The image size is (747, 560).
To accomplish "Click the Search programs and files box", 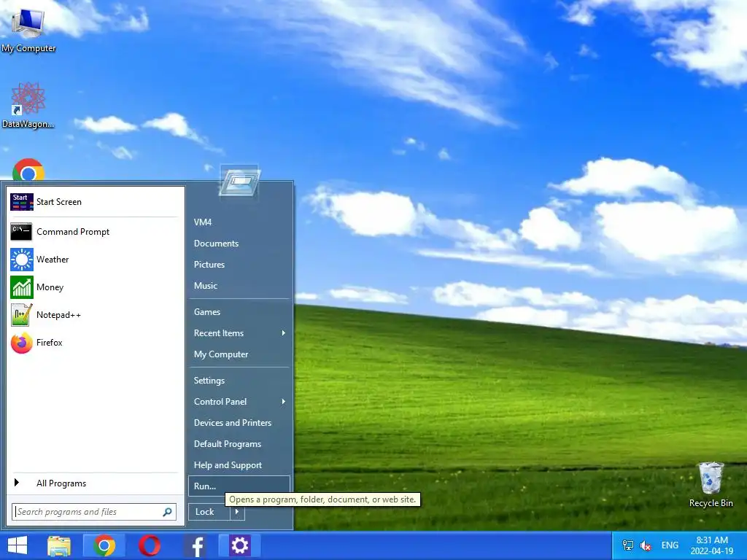I will click(94, 512).
